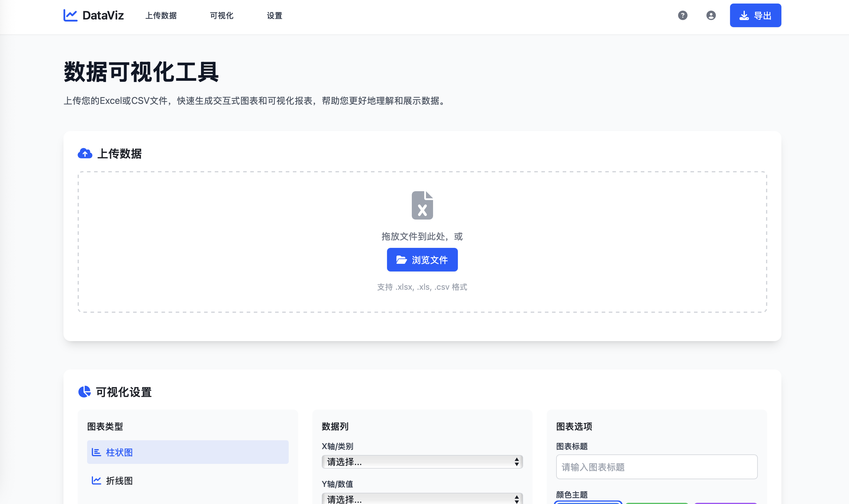Click the 浏览文件 browse files button
The height and width of the screenshot is (504, 849).
pos(422,260)
